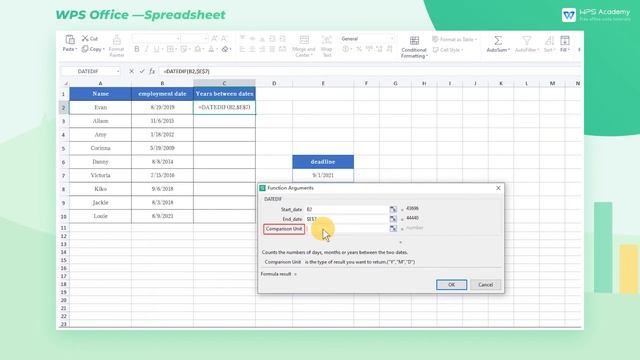Click the cancel X in formula bar
The image size is (640, 360).
[131, 71]
